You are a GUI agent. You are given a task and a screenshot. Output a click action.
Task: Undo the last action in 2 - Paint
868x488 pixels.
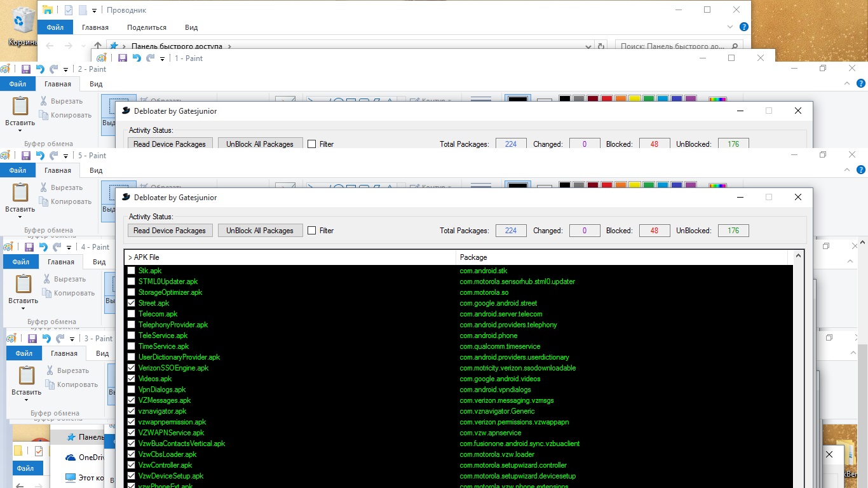tap(41, 69)
